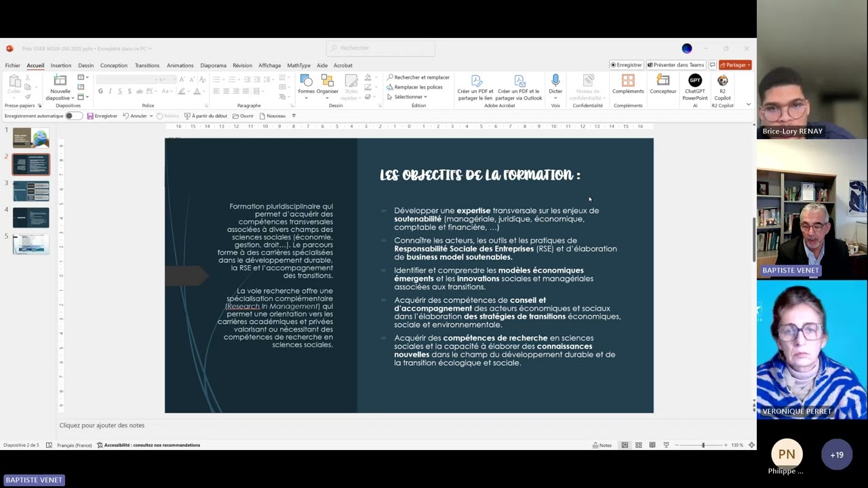This screenshot has height=488, width=868.
Task: Open the Annuler history dropdown arrow
Action: [151, 116]
